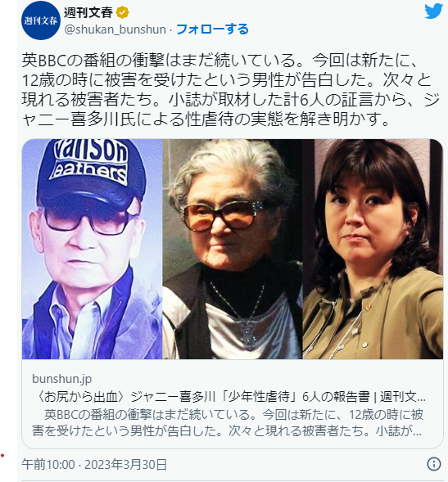Click the link card description text
Image resolution: width=448 pixels, height=482 pixels.
pos(229,423)
